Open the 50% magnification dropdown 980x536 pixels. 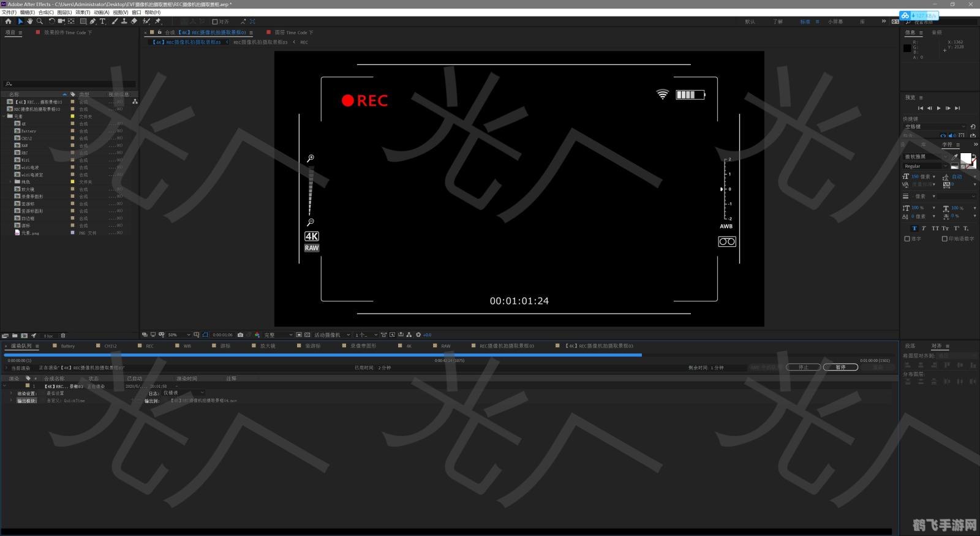[178, 335]
